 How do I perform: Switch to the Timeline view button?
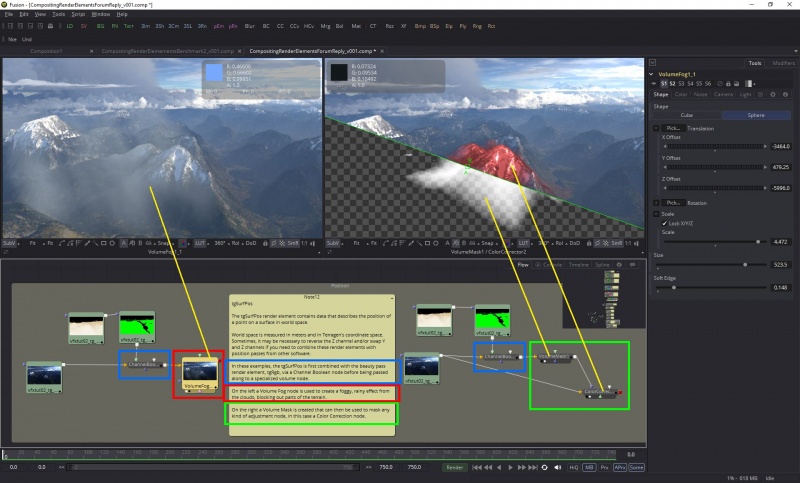tap(579, 265)
